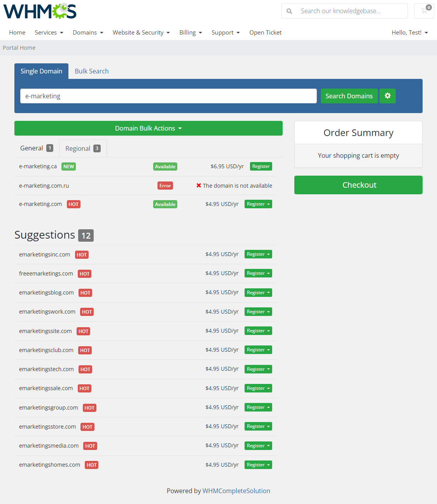Screen dimensions: 437x504
Task: Go to Home menu item
Action: point(17,33)
